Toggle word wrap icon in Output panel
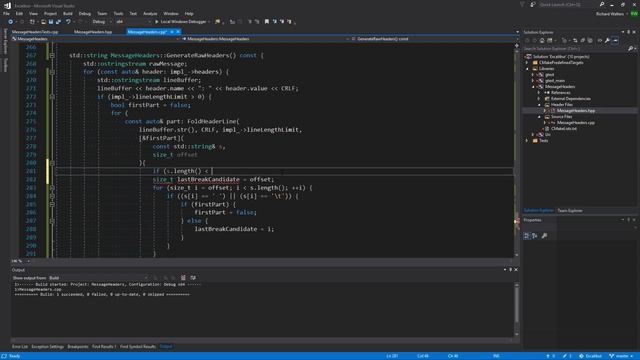The image size is (640, 360). [193, 278]
